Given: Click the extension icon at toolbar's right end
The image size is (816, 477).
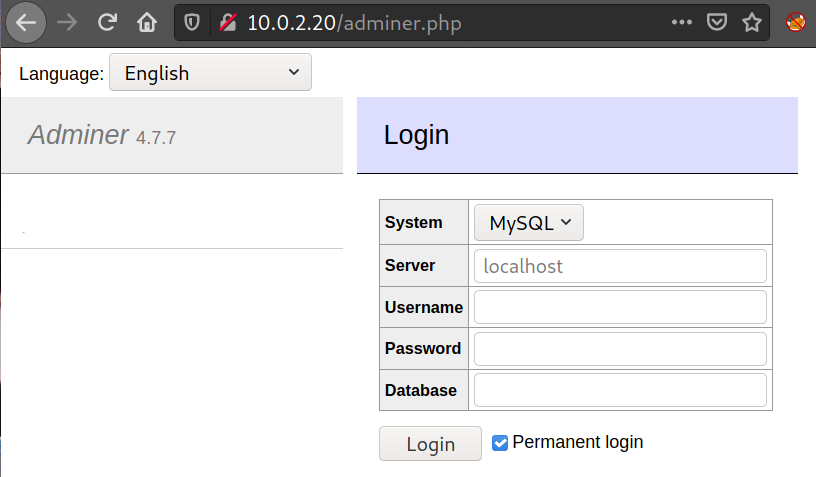Looking at the screenshot, I should pos(796,22).
